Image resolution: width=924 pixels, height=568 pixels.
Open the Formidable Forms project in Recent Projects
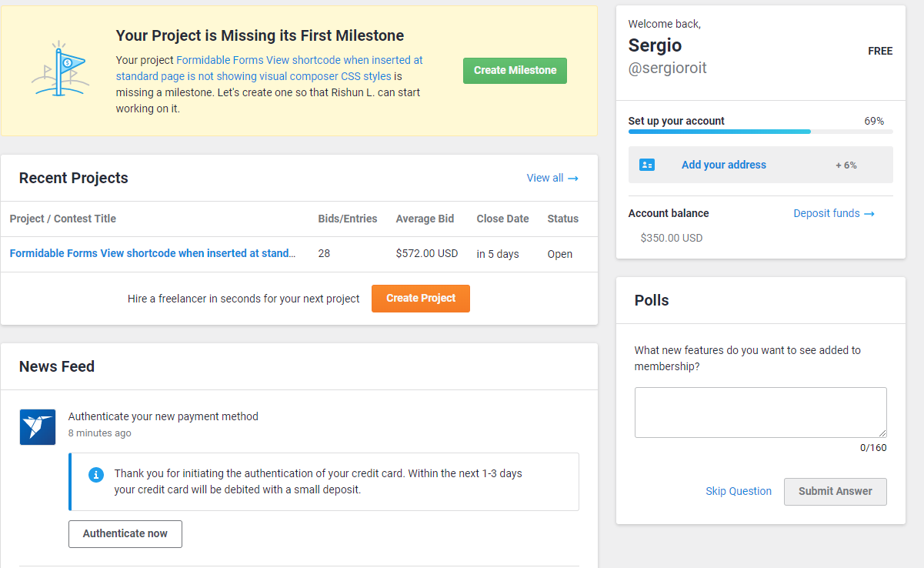152,253
